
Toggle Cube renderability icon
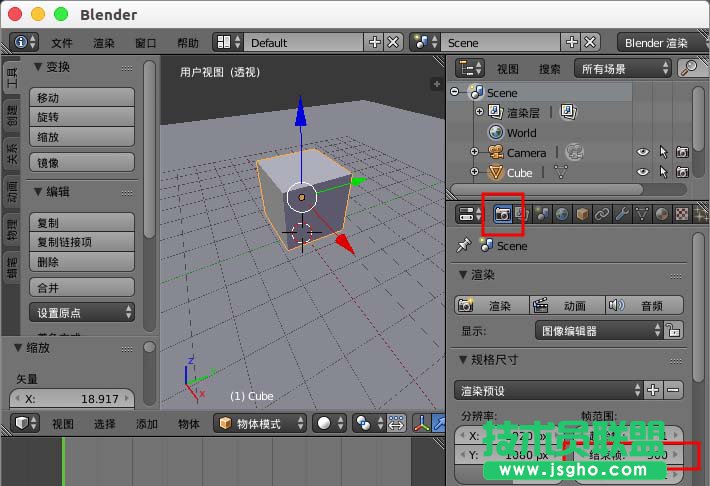[682, 172]
